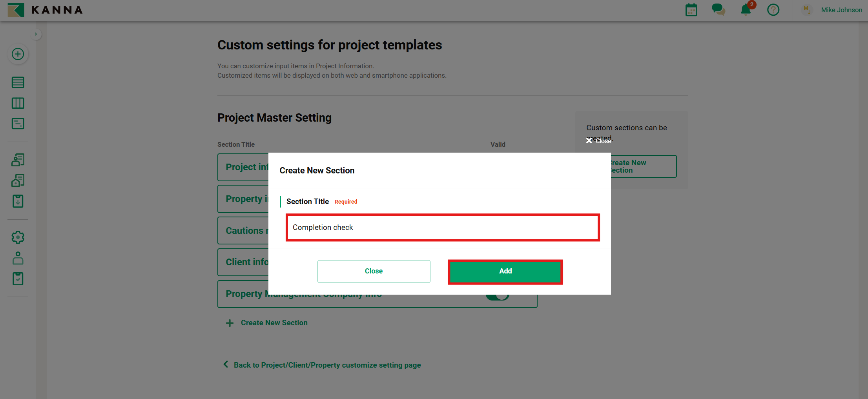Screen dimensions: 868x399
Task: Open the settings gear icon in sidebar
Action: (18, 237)
